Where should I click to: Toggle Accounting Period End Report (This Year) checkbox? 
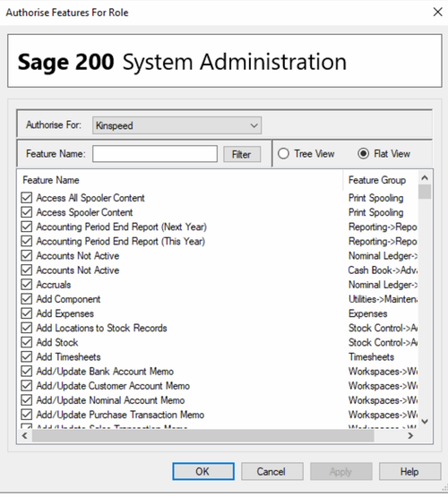27,241
